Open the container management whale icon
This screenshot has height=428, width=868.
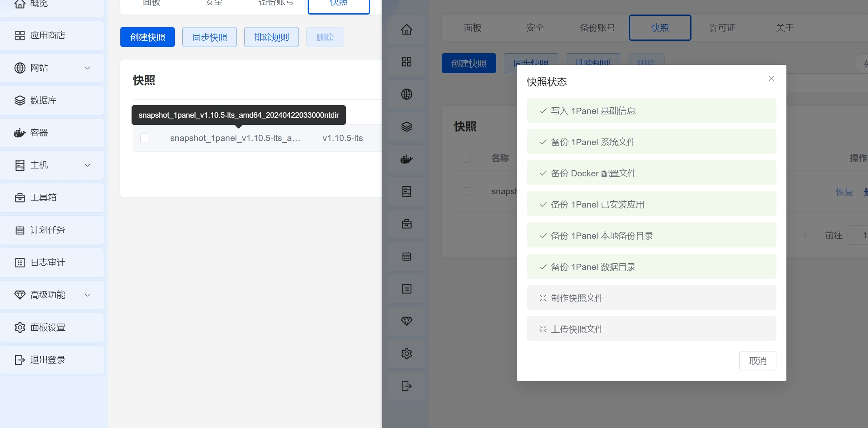click(406, 159)
